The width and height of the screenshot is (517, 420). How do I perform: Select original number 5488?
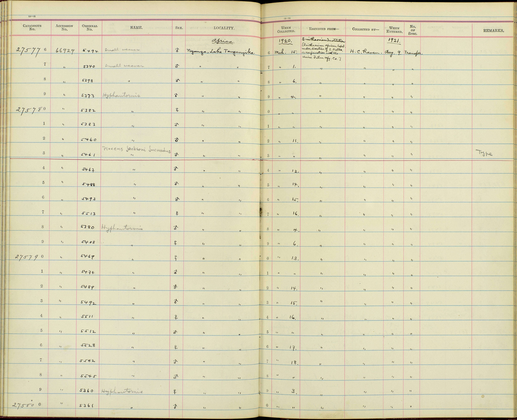tap(88, 184)
